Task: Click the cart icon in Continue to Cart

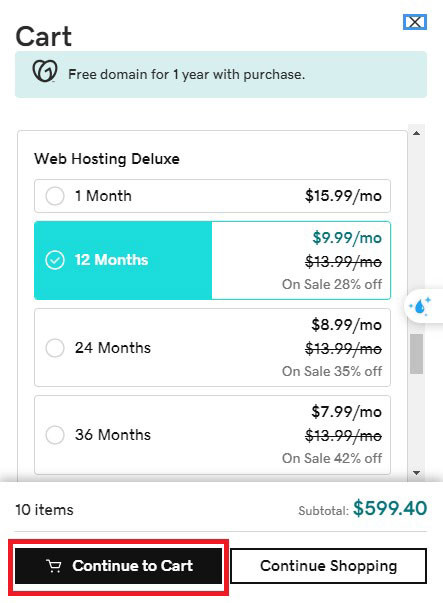Action: pyautogui.click(x=54, y=566)
